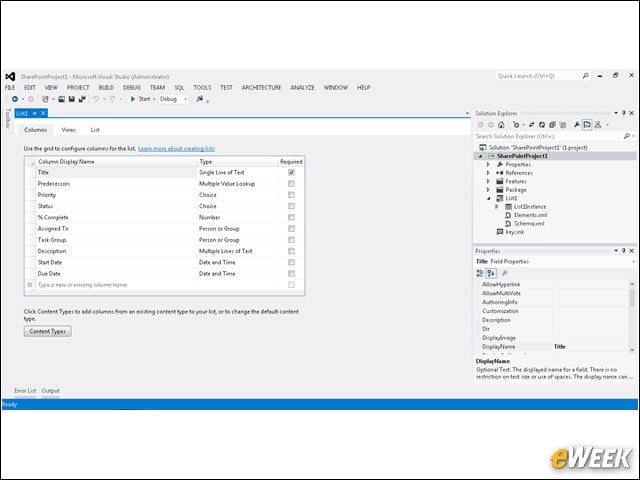Click the 'Type a new or existing column name' field
Screen dimensions: 640x480
point(116,285)
